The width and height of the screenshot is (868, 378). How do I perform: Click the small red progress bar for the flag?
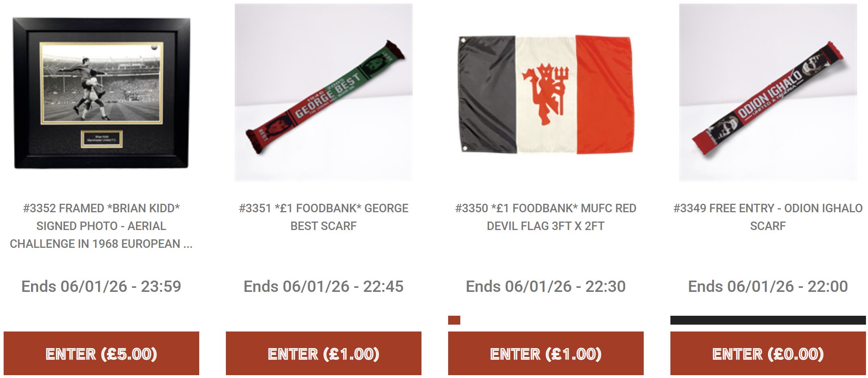tap(454, 320)
